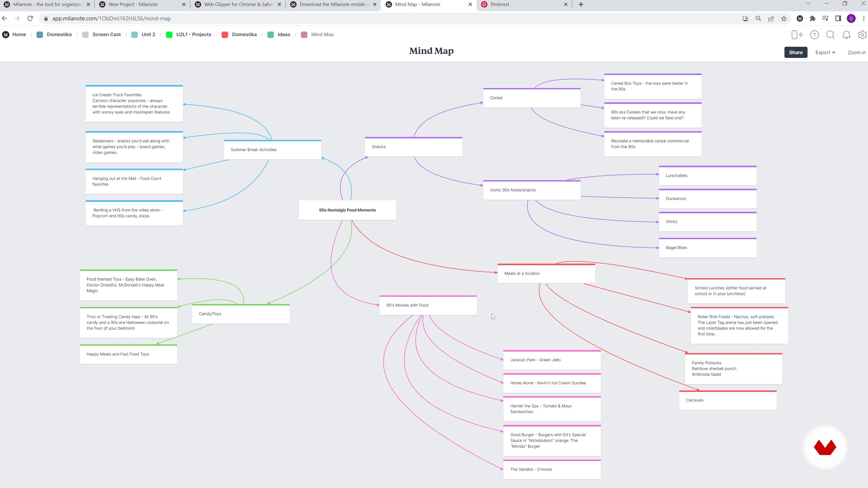Close the Web Clipper tab

[279, 4]
